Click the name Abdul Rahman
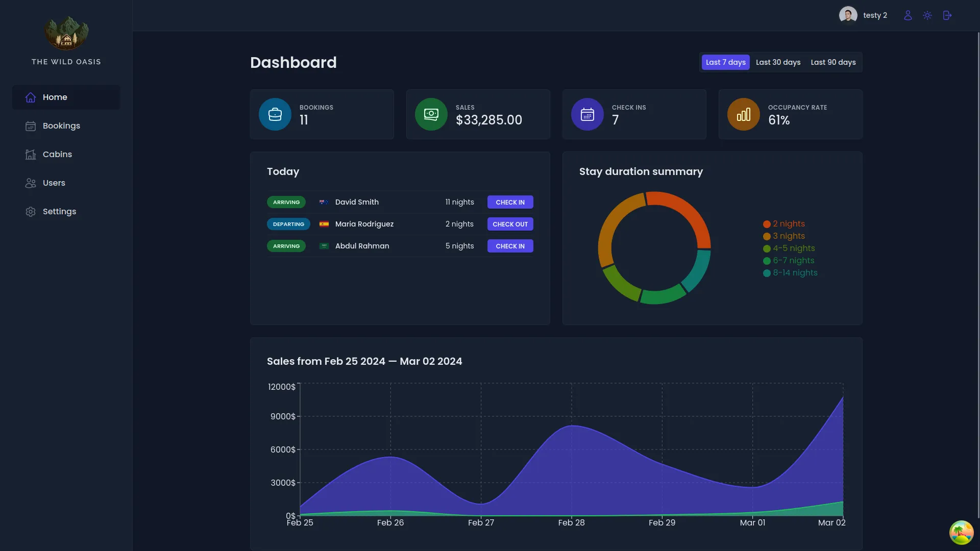This screenshot has width=980, height=551. (362, 246)
